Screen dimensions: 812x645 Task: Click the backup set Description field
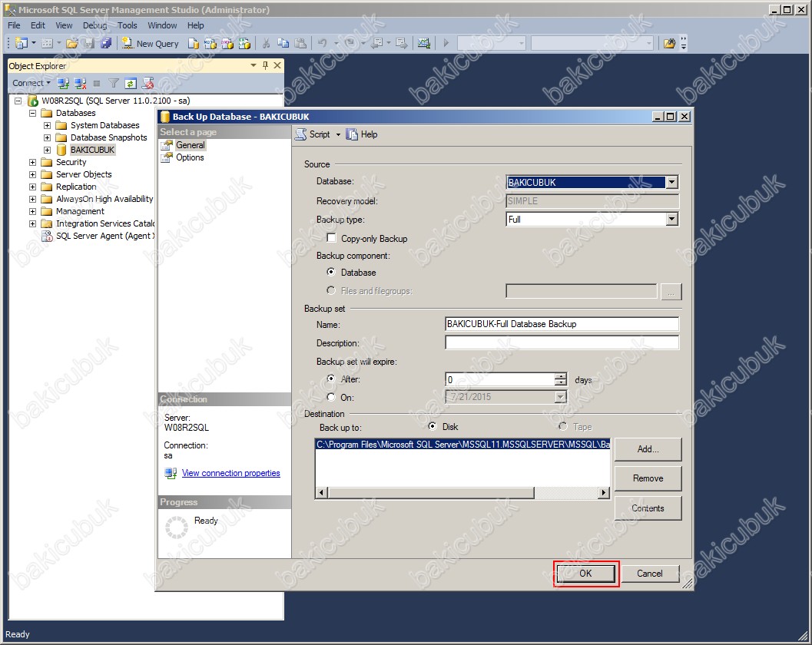point(562,342)
